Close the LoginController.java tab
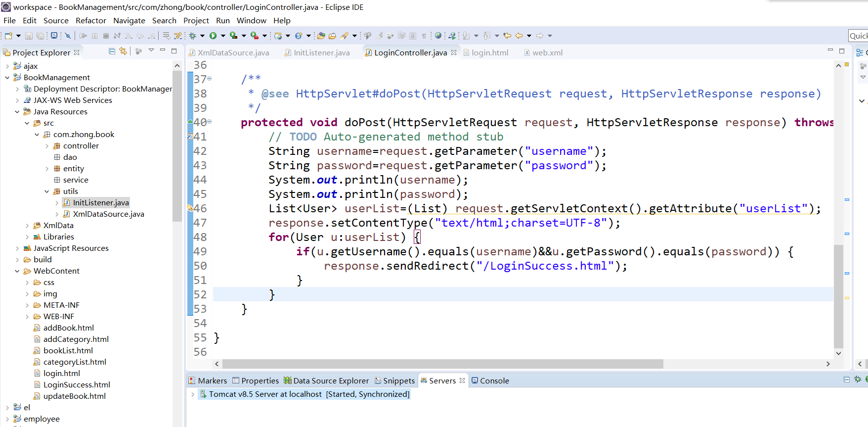The height and width of the screenshot is (427, 868). 454,52
